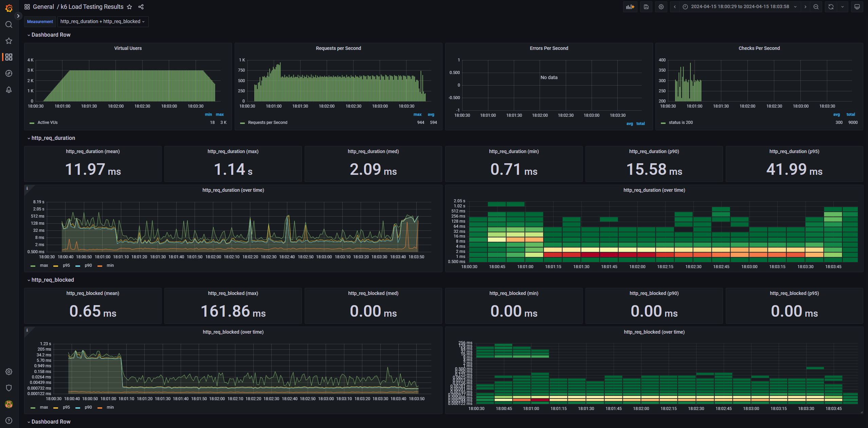This screenshot has width=868, height=428.
Task: Toggle max series in blocked chart legend
Action: (44, 407)
